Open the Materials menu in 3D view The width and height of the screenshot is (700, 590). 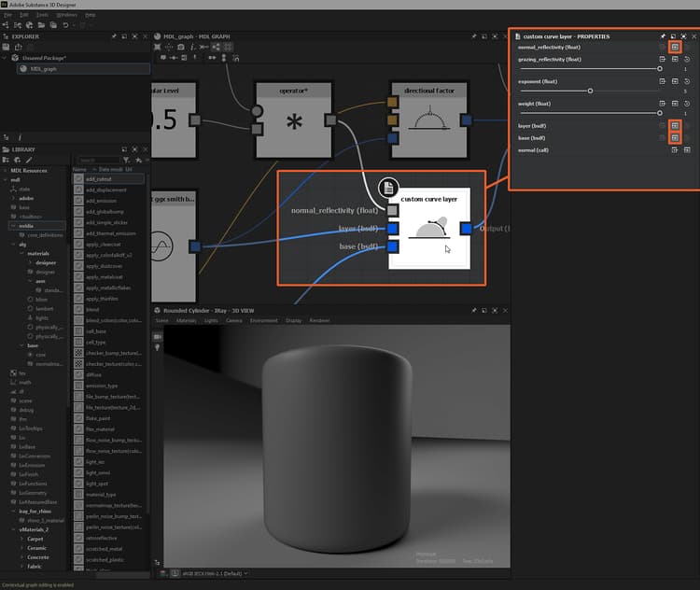coord(185,320)
